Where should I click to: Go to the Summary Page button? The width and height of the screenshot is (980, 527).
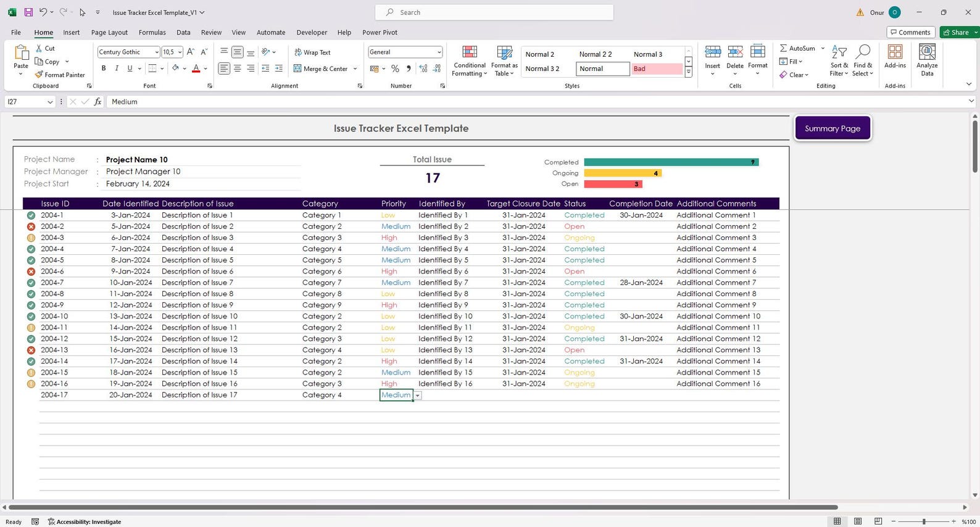click(x=833, y=128)
